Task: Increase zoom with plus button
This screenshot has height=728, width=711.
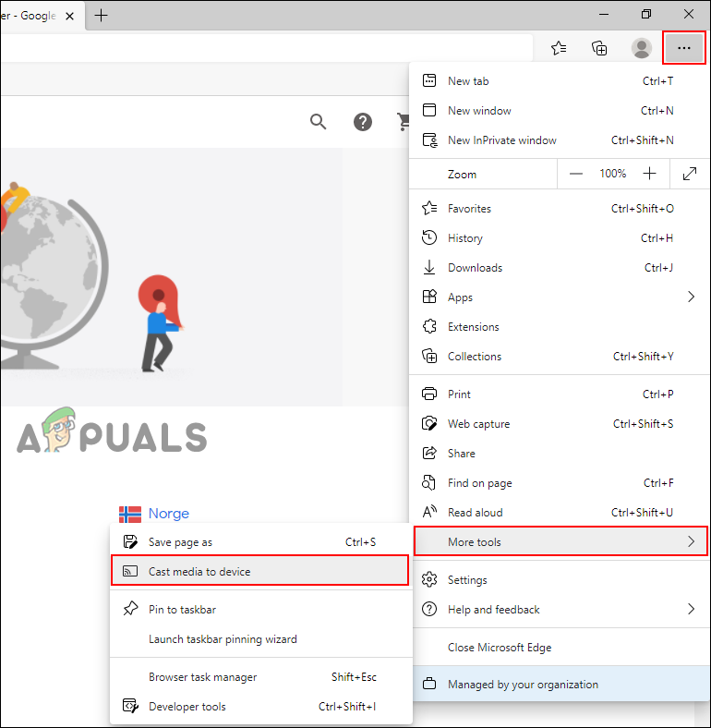Action: pyautogui.click(x=649, y=174)
